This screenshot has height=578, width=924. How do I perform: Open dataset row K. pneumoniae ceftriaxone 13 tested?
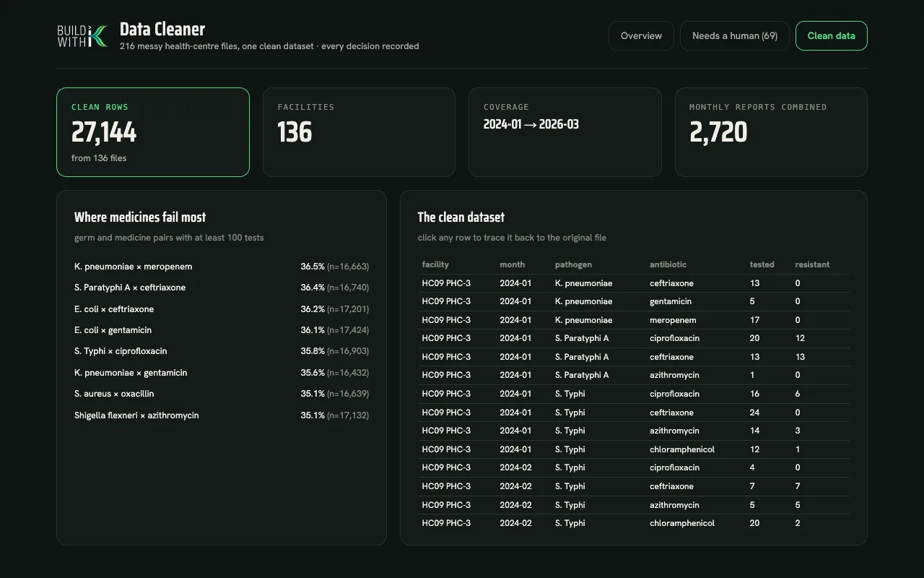(634, 283)
